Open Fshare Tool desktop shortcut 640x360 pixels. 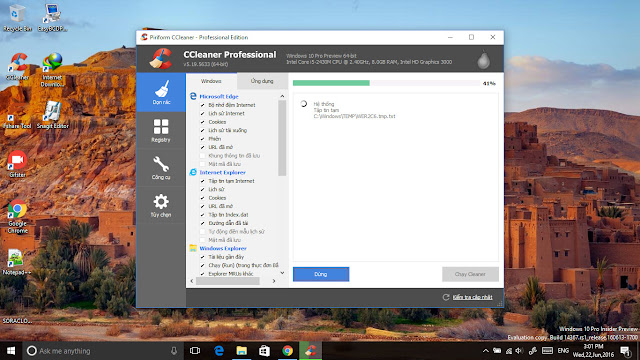pos(17,116)
